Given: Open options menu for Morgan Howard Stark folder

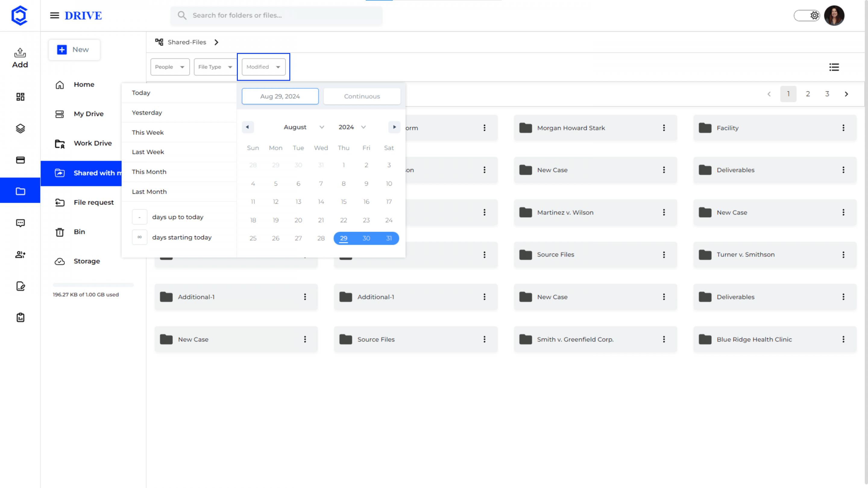Looking at the screenshot, I should pyautogui.click(x=664, y=128).
